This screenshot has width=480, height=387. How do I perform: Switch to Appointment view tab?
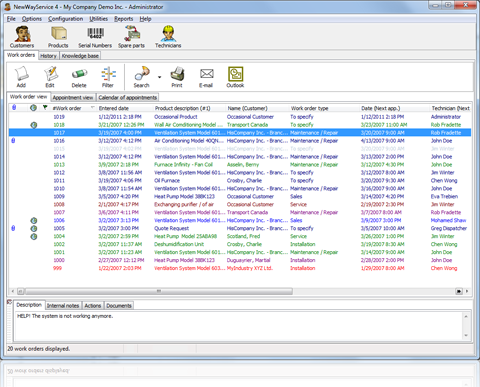(x=73, y=98)
